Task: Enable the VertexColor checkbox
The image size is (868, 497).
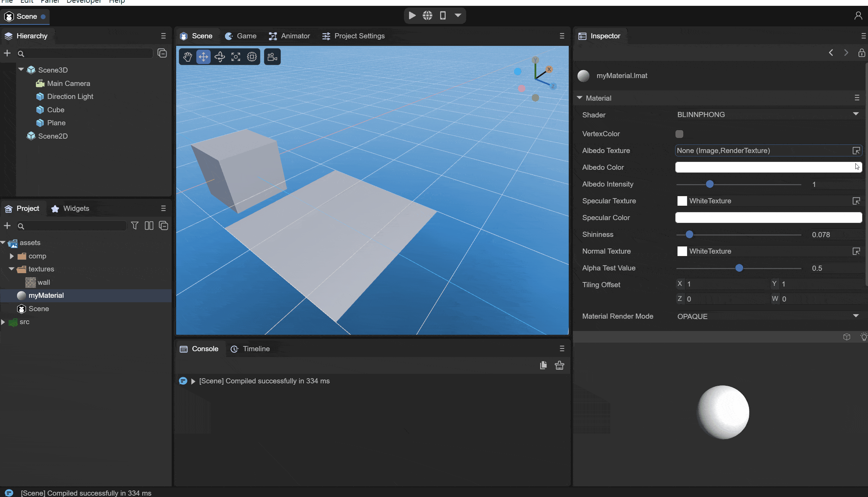Action: pyautogui.click(x=679, y=134)
